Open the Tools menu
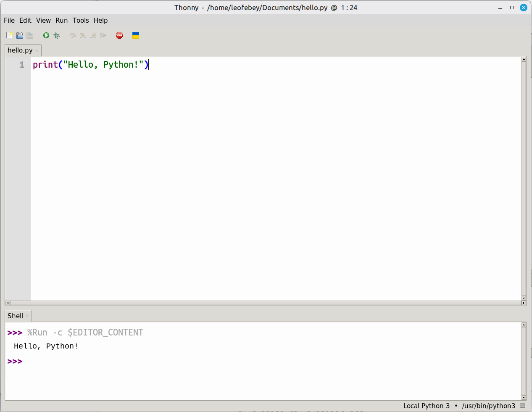 click(x=81, y=20)
